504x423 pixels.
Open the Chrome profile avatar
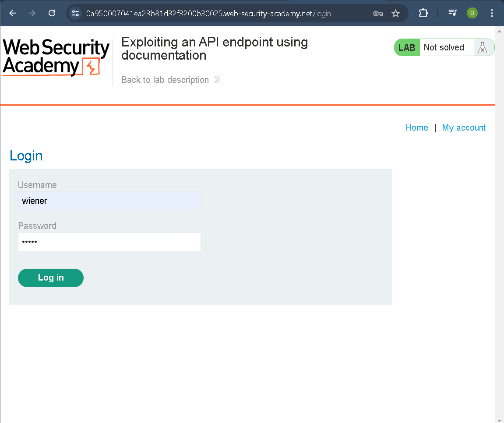coord(472,13)
